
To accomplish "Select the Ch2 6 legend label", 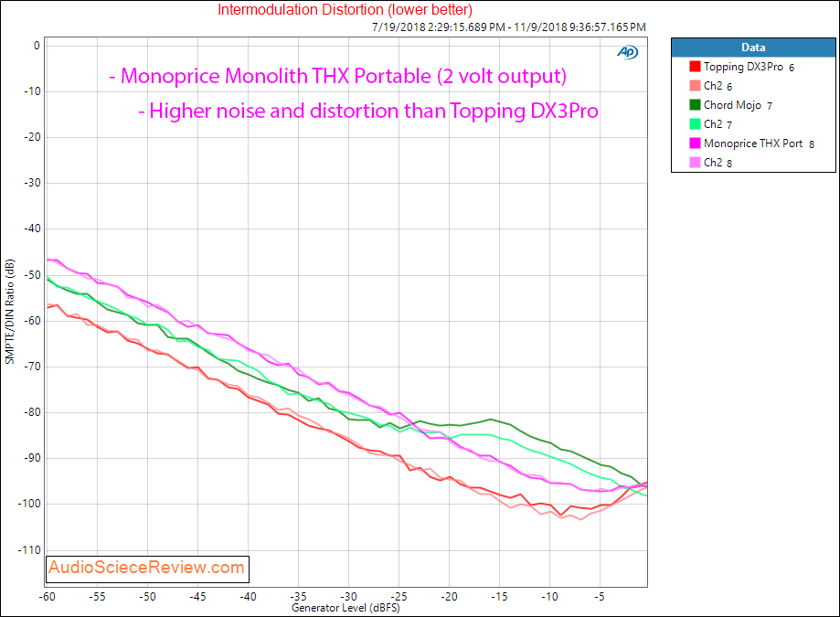I will [718, 86].
